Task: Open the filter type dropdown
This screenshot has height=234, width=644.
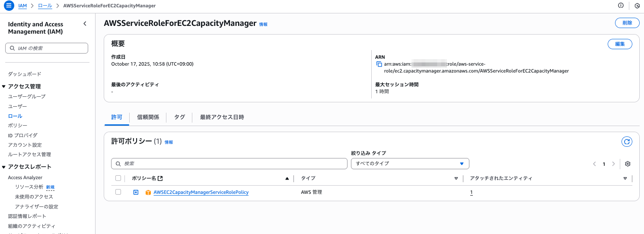Action: coord(410,164)
